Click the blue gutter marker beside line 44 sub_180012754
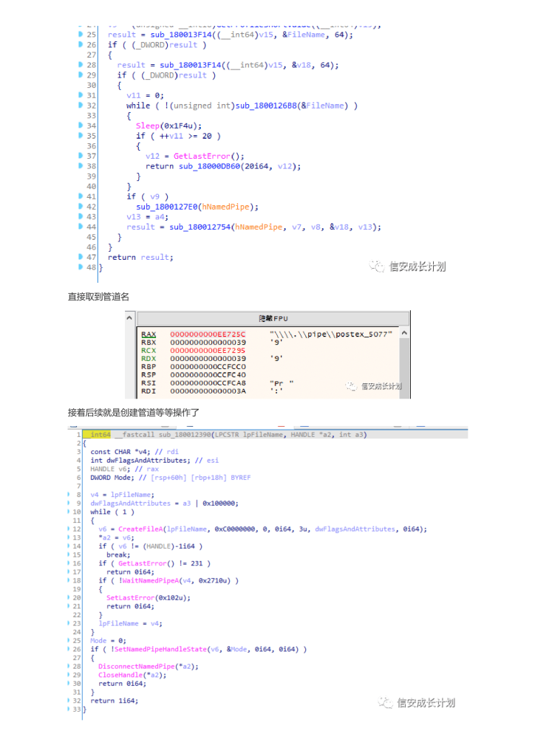Viewport: 535px width, 756px height. pyautogui.click(x=81, y=227)
